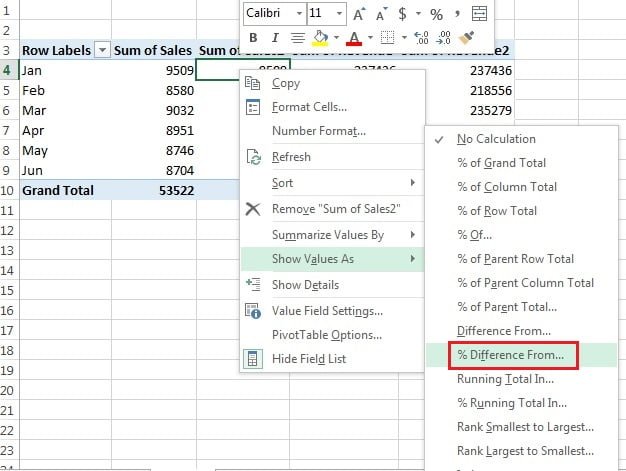Image resolution: width=626 pixels, height=471 pixels.
Task: Click the Remove X icon
Action: tap(253, 209)
